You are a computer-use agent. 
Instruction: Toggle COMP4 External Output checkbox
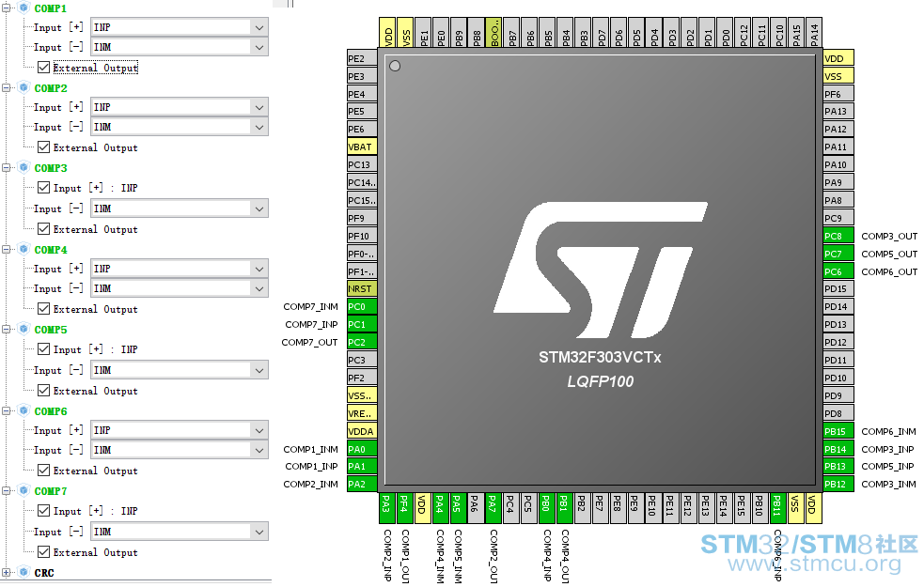click(x=43, y=308)
